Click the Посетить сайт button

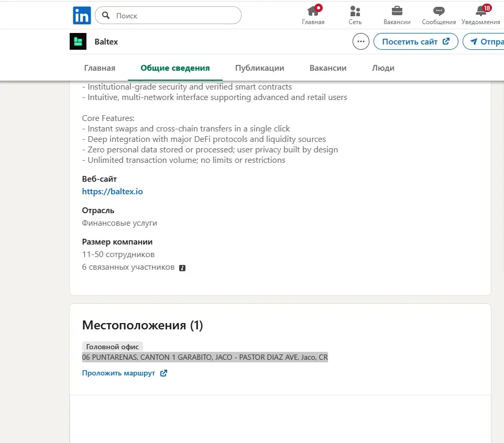[x=416, y=41]
